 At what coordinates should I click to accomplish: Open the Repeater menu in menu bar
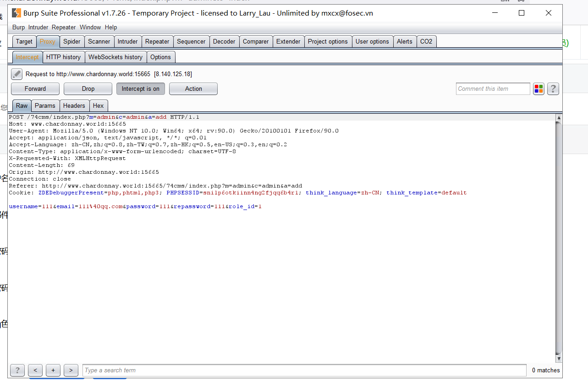click(x=64, y=27)
